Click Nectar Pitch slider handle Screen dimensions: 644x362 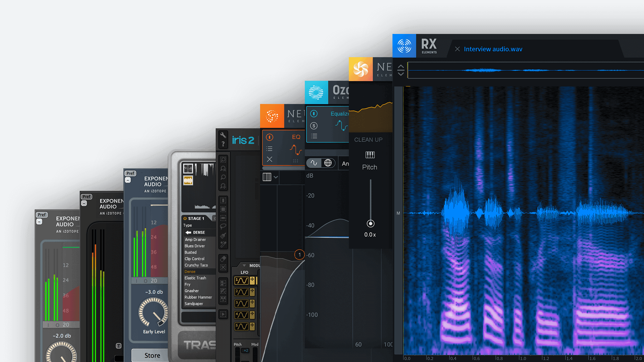[371, 223]
